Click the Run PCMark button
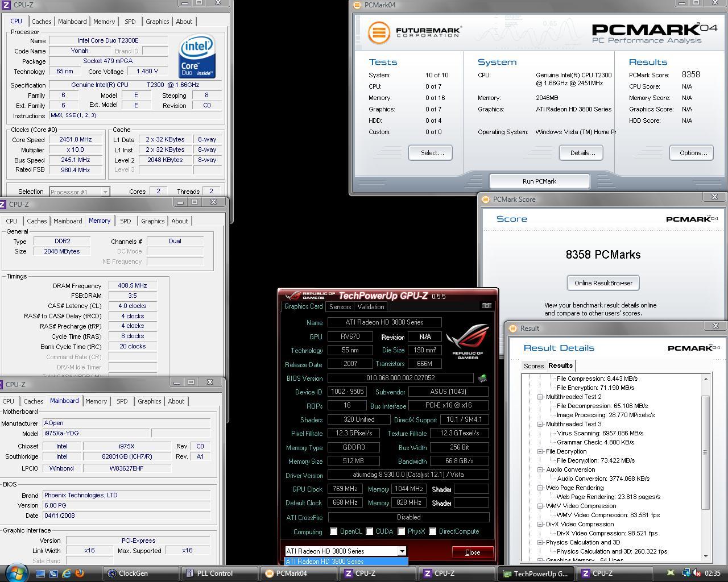 (539, 181)
